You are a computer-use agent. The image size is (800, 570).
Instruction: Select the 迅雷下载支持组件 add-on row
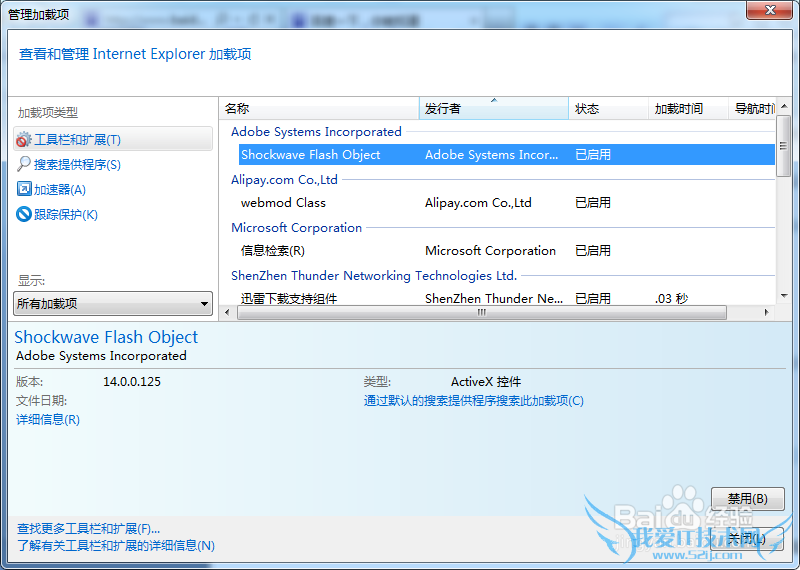[507, 298]
